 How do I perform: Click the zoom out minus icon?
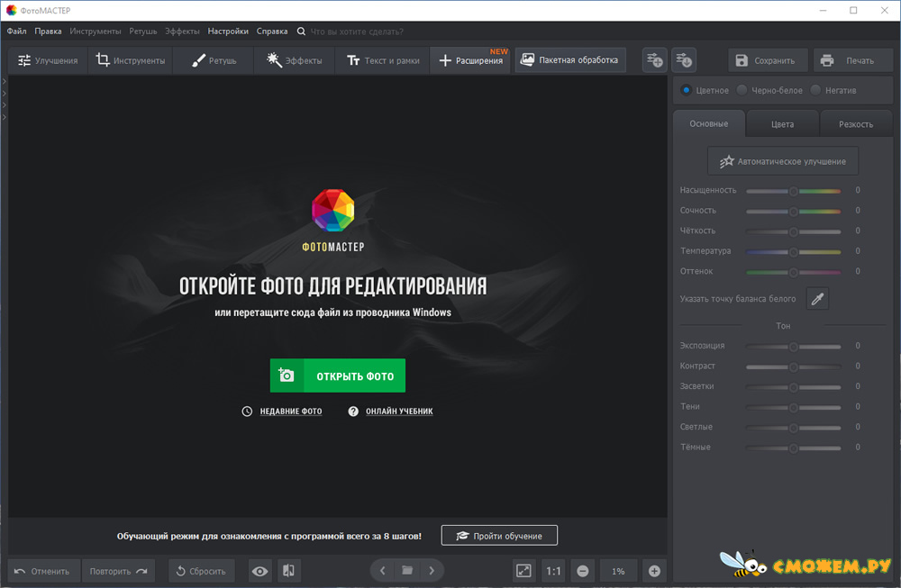583,572
